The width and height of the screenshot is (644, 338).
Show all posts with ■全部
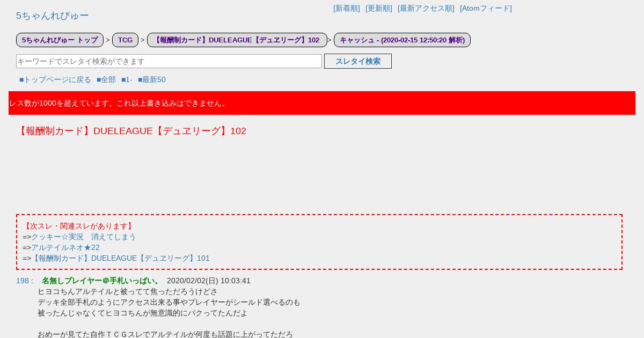coord(106,79)
